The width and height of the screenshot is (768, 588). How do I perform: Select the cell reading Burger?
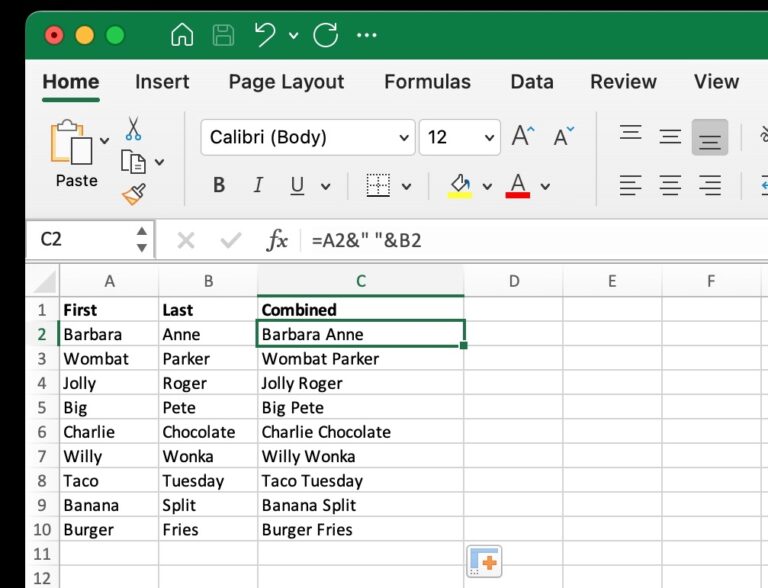coord(109,529)
